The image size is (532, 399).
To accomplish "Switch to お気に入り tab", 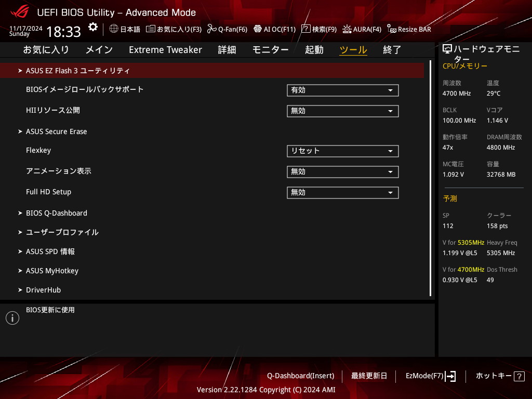I will pyautogui.click(x=46, y=50).
